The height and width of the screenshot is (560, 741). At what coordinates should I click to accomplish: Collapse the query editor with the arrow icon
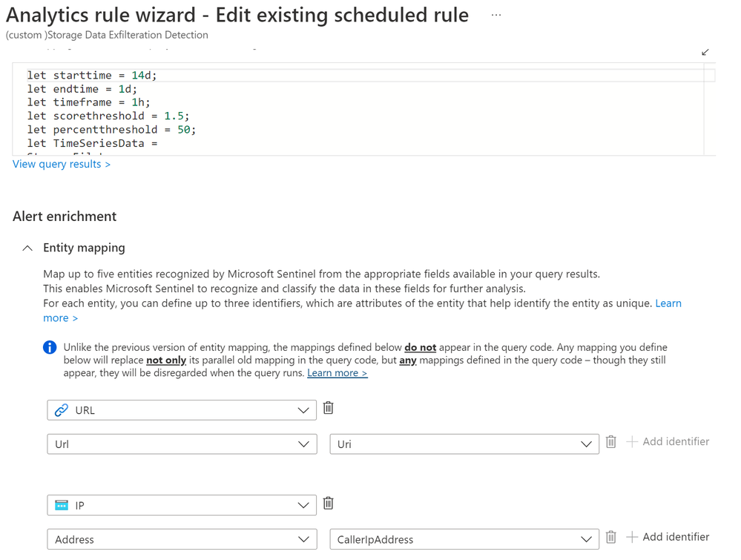(x=705, y=52)
